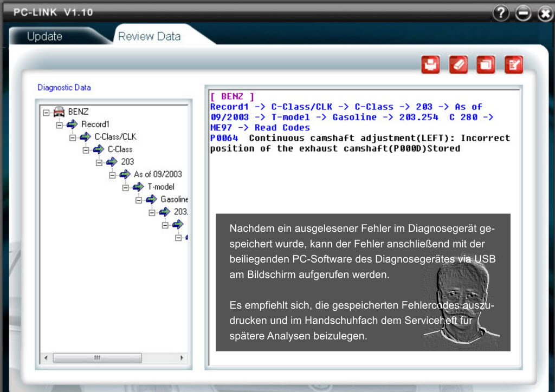Select the 203 tree entry
This screenshot has height=392, width=555.
point(127,161)
